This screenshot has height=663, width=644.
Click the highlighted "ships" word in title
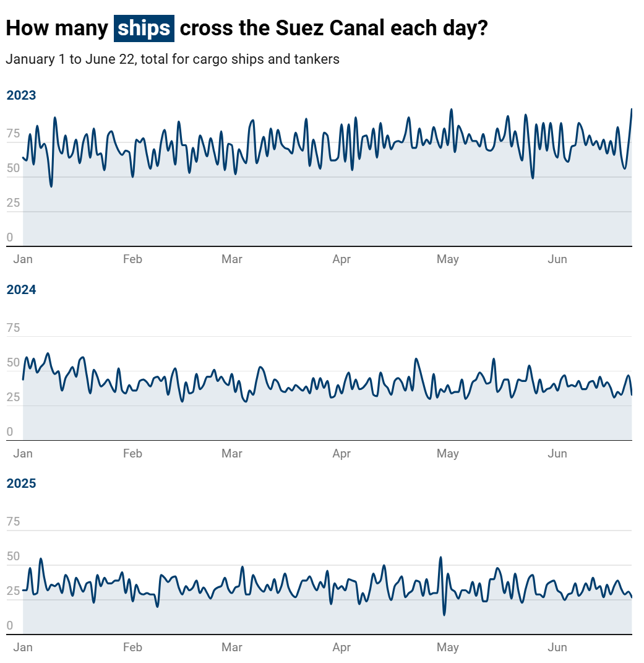(144, 28)
